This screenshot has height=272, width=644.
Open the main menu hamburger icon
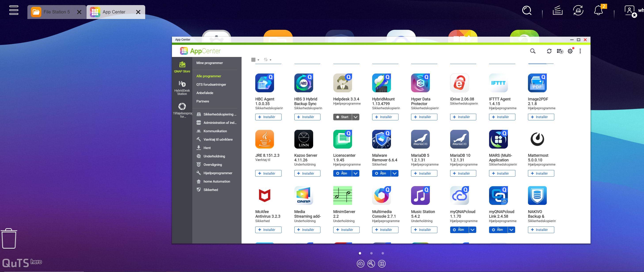[x=14, y=10]
